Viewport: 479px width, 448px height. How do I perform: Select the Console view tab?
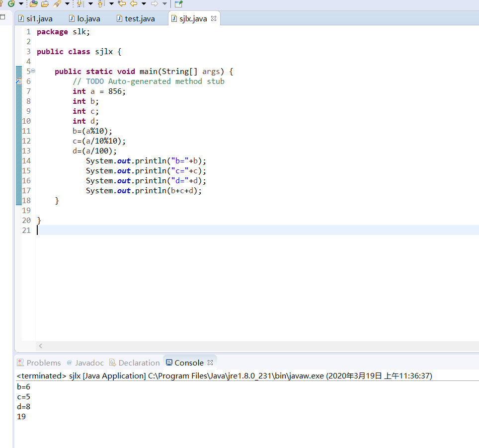coord(189,363)
